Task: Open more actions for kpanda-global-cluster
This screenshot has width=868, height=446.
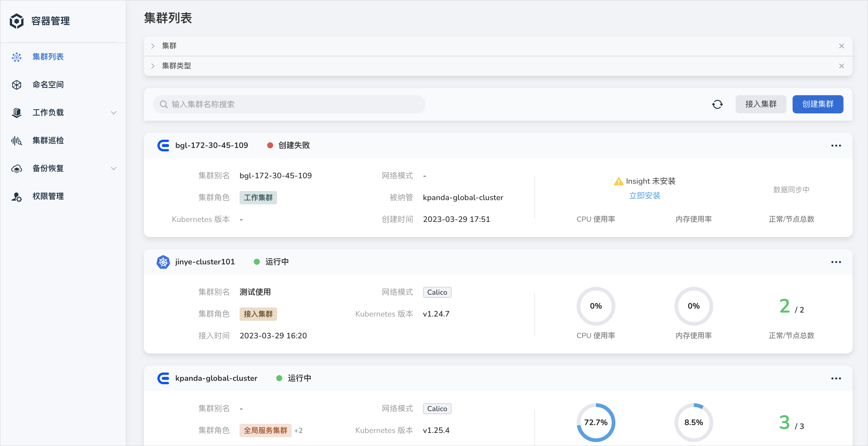Action: tap(836, 378)
